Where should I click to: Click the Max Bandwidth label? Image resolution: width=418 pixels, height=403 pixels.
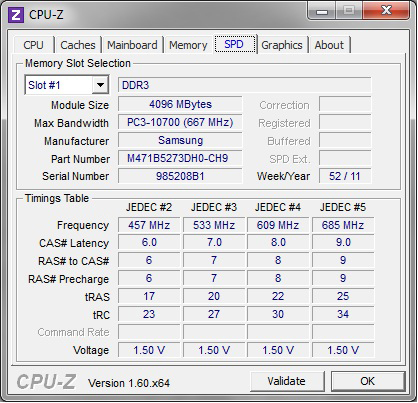click(72, 123)
